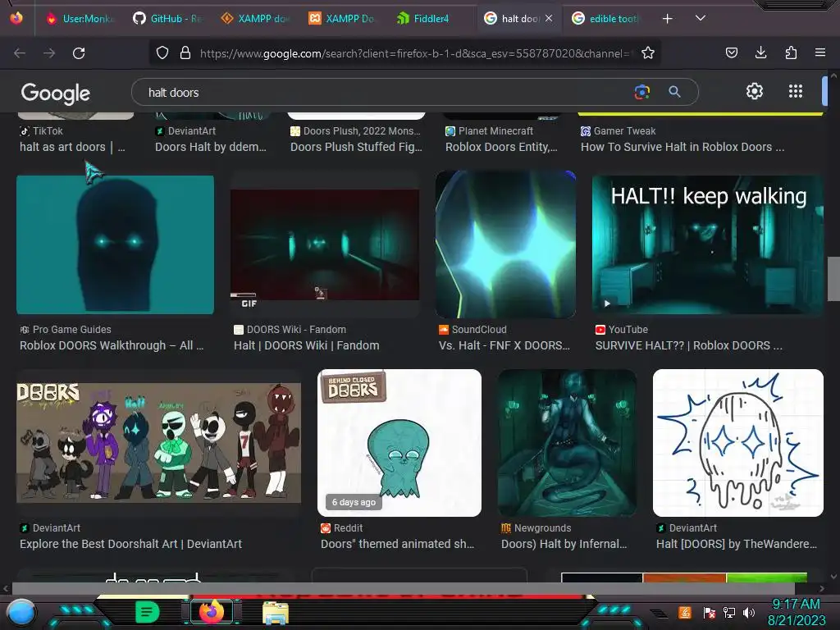Screen dimensions: 840x630
Task: Switch to the edible tooth tab
Action: click(605, 19)
